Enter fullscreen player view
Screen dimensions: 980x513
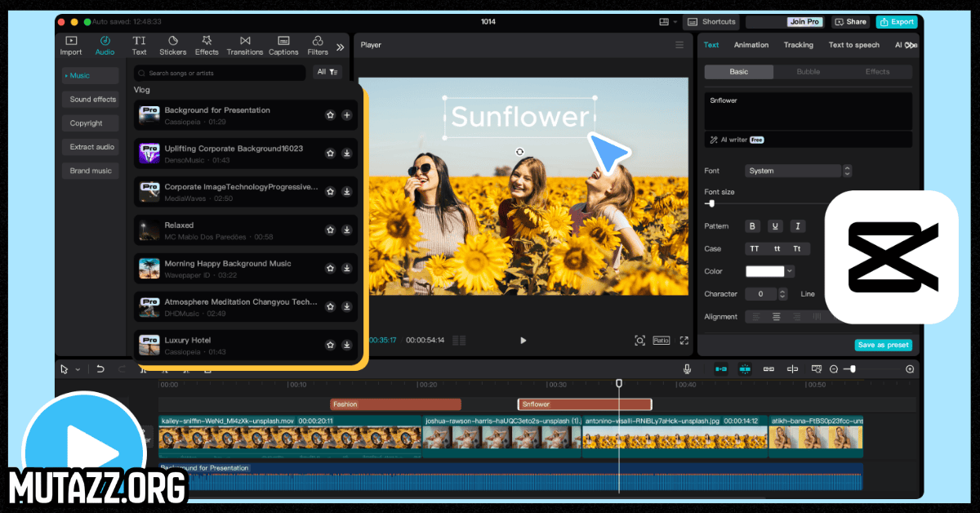coord(684,341)
